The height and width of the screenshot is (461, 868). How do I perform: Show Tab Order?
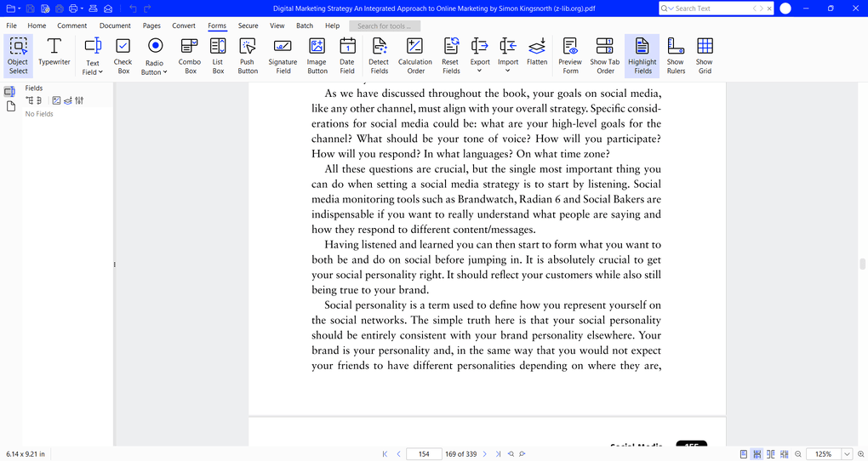(x=605, y=56)
